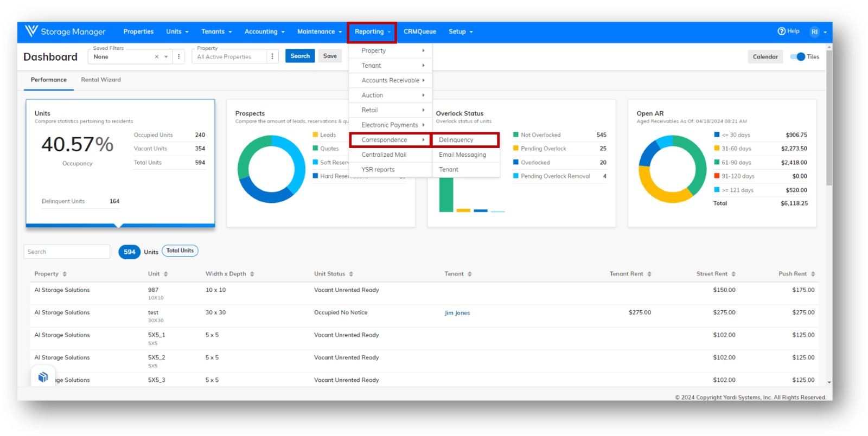Click the floating blue box widget icon
Image resolution: width=868 pixels, height=436 pixels.
43,377
